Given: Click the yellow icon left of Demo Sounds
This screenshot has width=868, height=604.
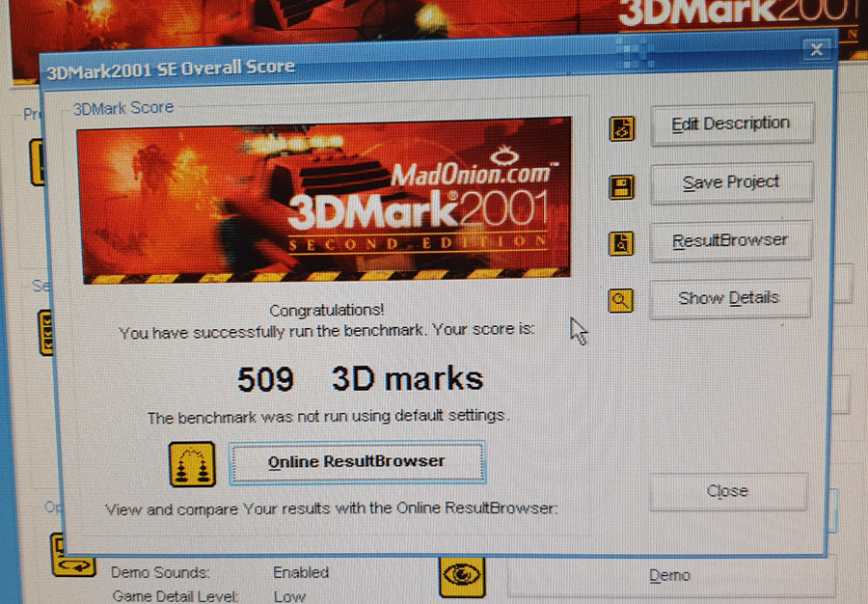Looking at the screenshot, I should click(x=73, y=561).
